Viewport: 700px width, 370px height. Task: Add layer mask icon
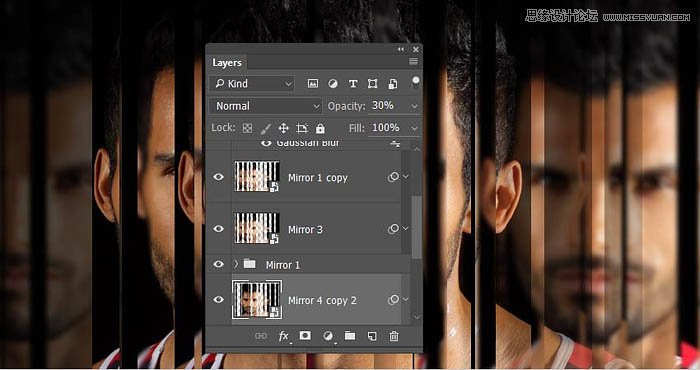pyautogui.click(x=305, y=336)
